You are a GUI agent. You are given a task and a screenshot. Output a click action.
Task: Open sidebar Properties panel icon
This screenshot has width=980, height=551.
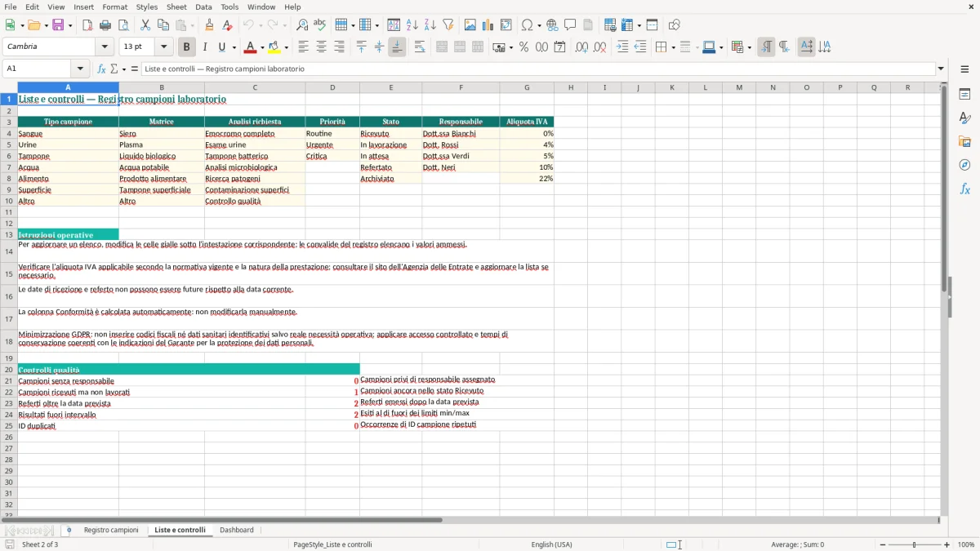[x=964, y=94]
